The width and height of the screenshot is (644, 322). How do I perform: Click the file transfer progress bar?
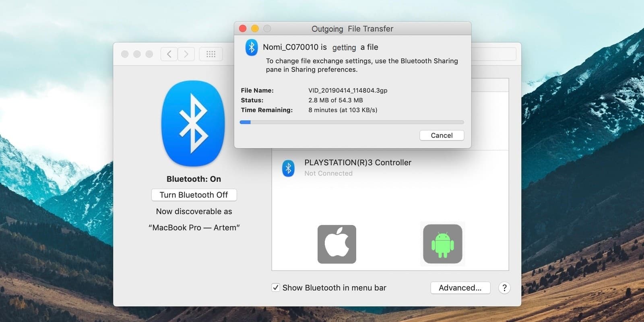(352, 122)
